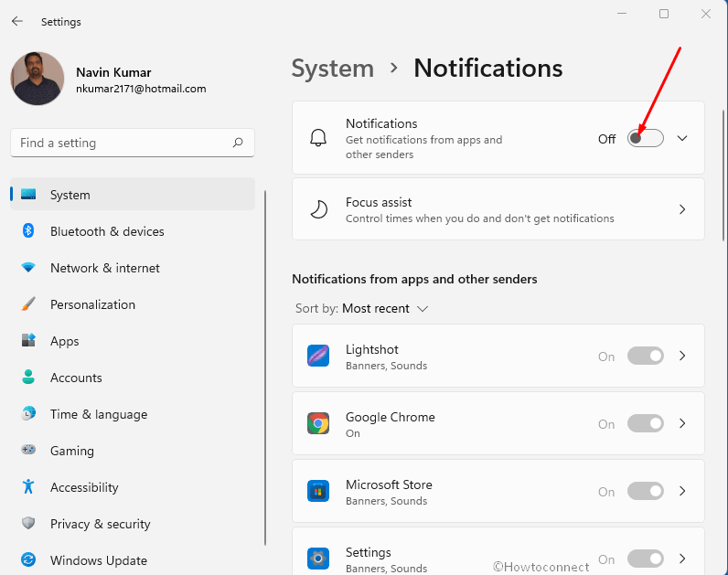Click the nkumar2171@hotmail.com account email
Screen dimensions: 728x575
141,89
